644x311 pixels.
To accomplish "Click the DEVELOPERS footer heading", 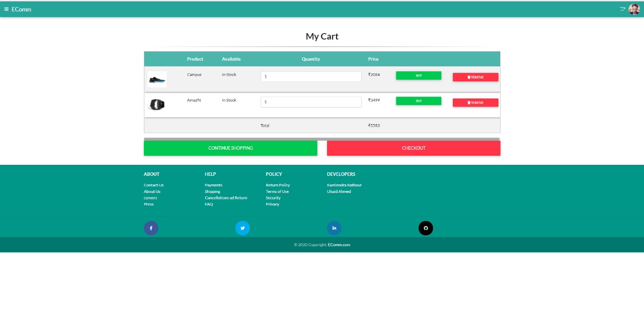I will pyautogui.click(x=341, y=174).
